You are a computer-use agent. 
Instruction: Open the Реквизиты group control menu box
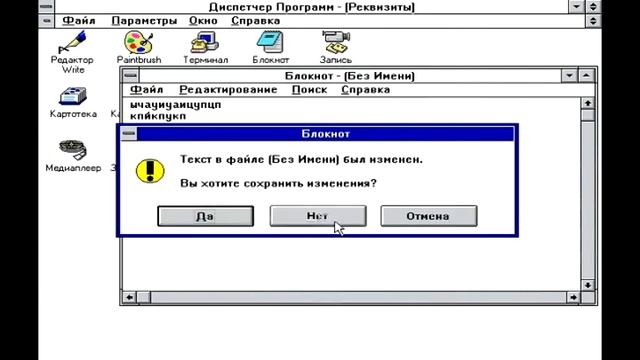pyautogui.click(x=46, y=21)
